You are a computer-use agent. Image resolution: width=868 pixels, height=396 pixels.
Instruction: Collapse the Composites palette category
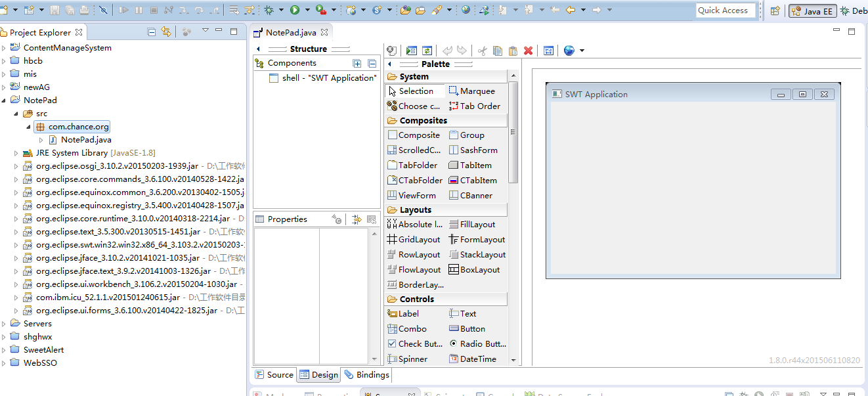pyautogui.click(x=446, y=121)
